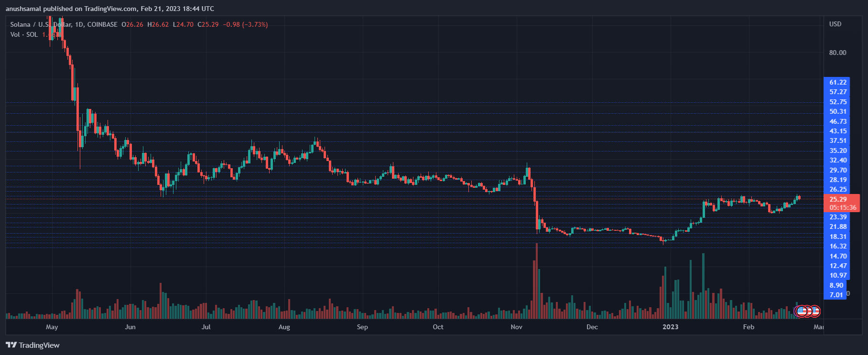Click the Nov label on time axis
Screen dimensions: 868x355
(516, 327)
